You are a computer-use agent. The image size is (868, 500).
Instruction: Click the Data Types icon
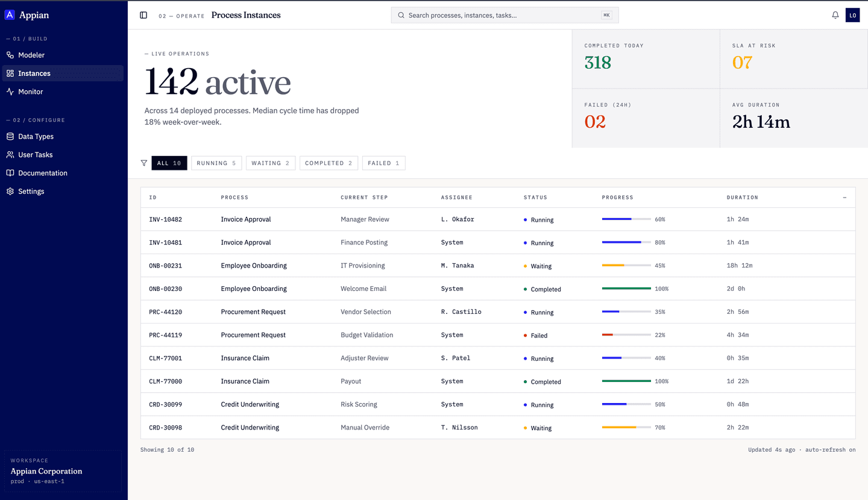point(10,136)
